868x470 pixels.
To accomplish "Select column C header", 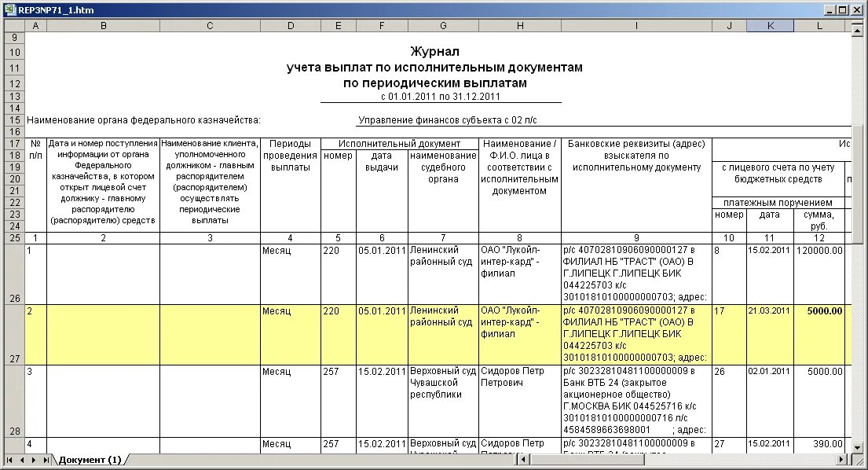I will click(x=210, y=26).
